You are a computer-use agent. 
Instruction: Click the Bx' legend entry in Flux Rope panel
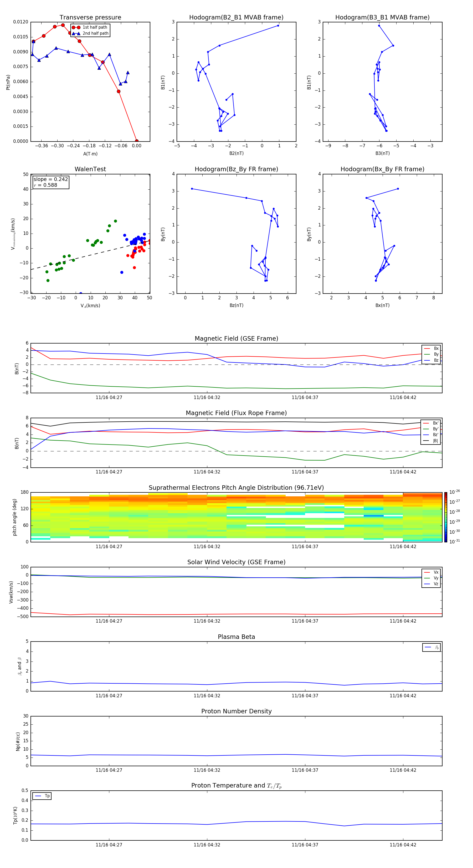point(431,423)
